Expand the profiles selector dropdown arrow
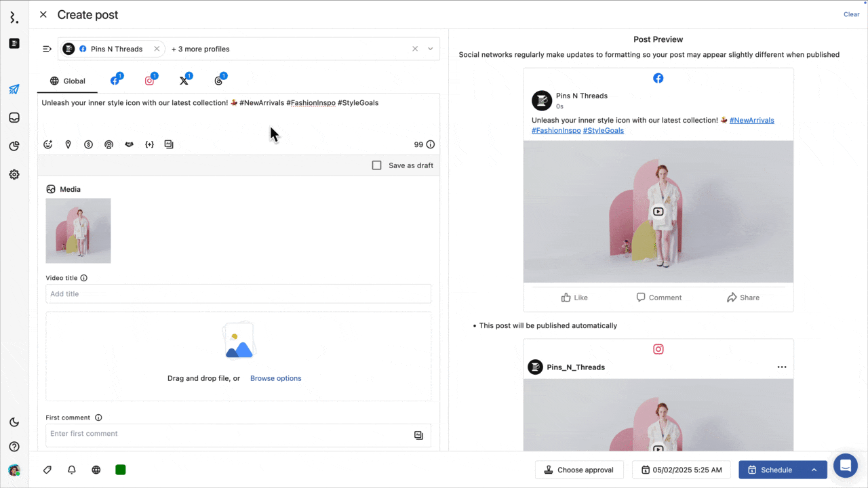The width and height of the screenshot is (868, 488). tap(430, 49)
